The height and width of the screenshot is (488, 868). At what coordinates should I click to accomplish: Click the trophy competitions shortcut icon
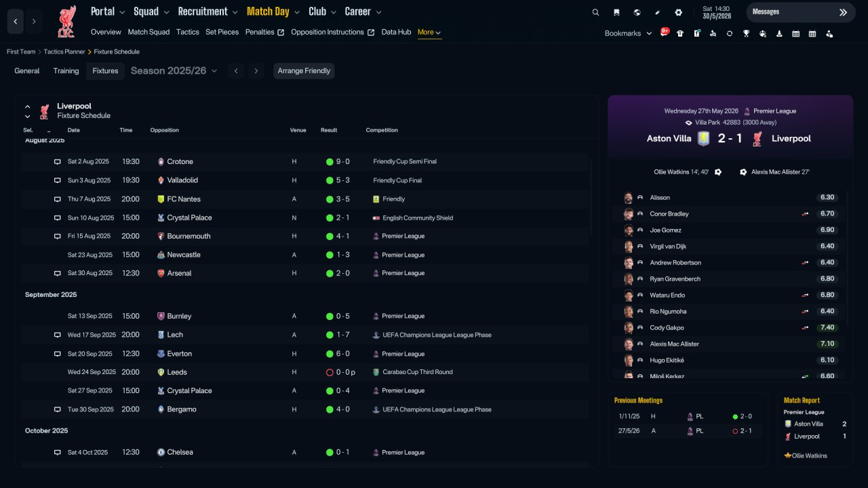click(746, 33)
